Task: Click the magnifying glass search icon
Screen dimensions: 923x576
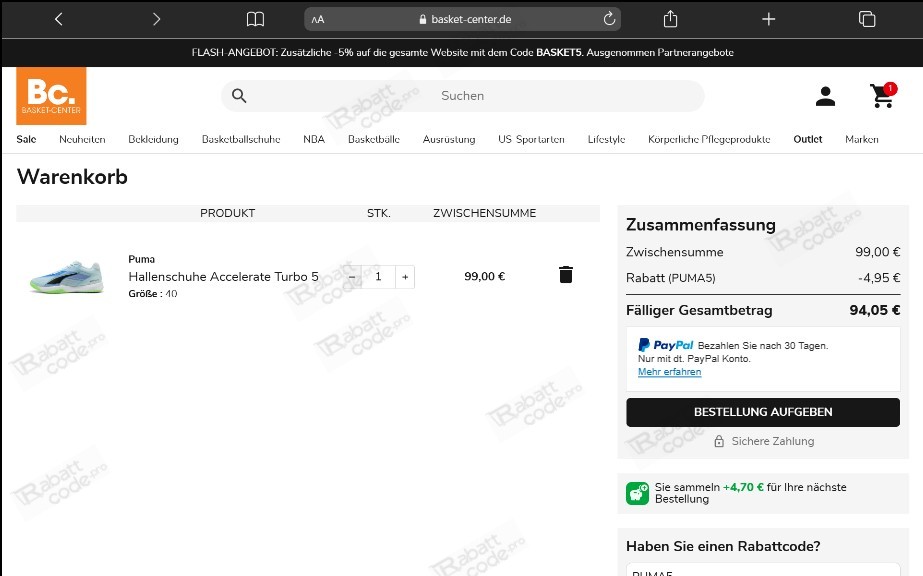Action: coord(238,96)
